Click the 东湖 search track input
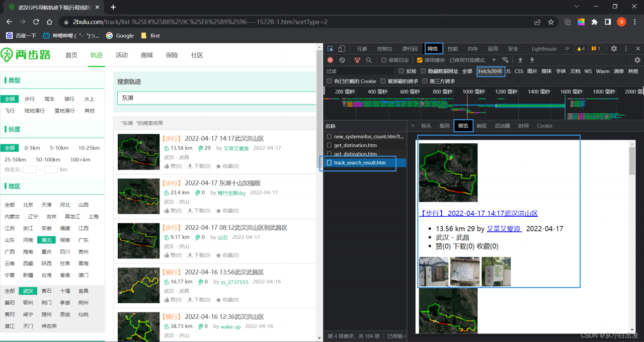Viewport: 644px width, 342px height. pos(216,98)
